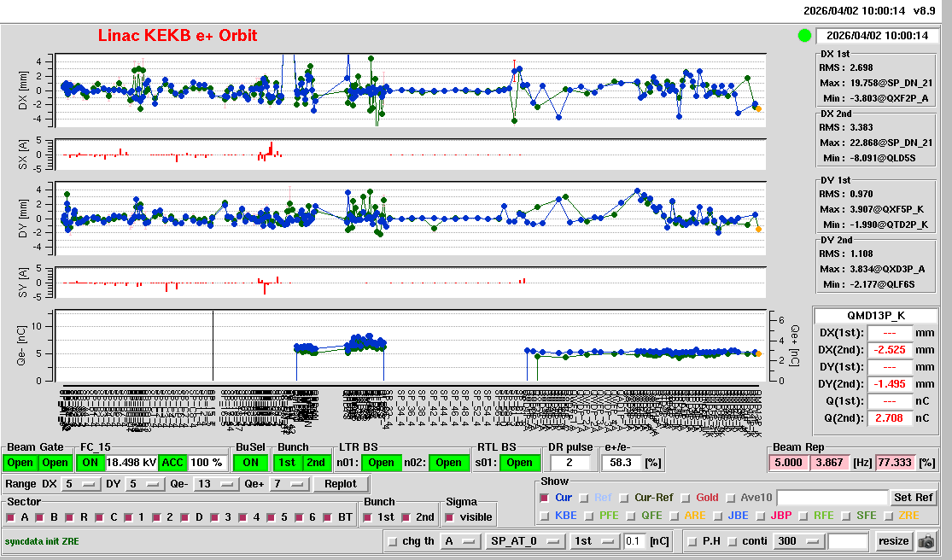952x560 pixels.
Task: Enable the Cur-Ref show checkbox
Action: point(624,498)
